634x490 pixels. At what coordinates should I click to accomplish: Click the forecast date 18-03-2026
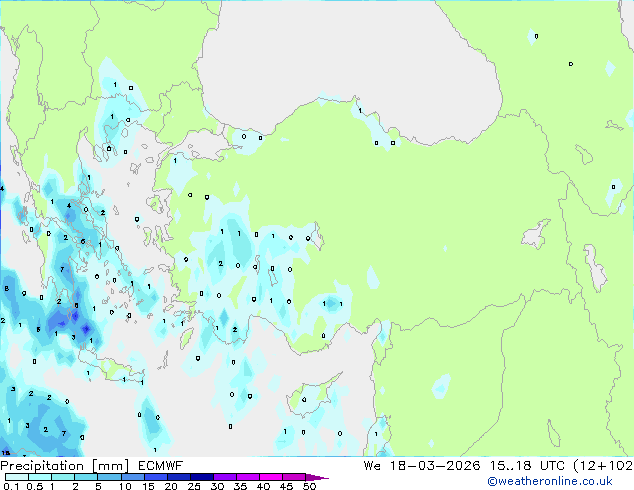tap(435, 466)
